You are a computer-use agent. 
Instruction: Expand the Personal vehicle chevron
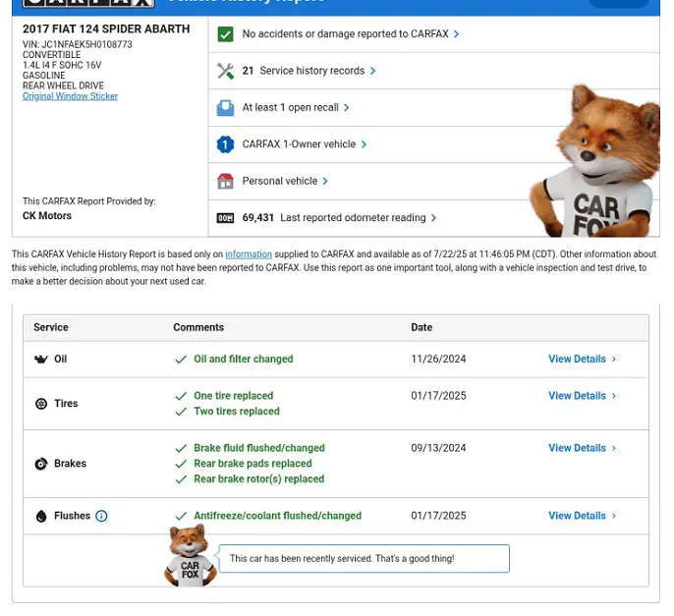[325, 181]
